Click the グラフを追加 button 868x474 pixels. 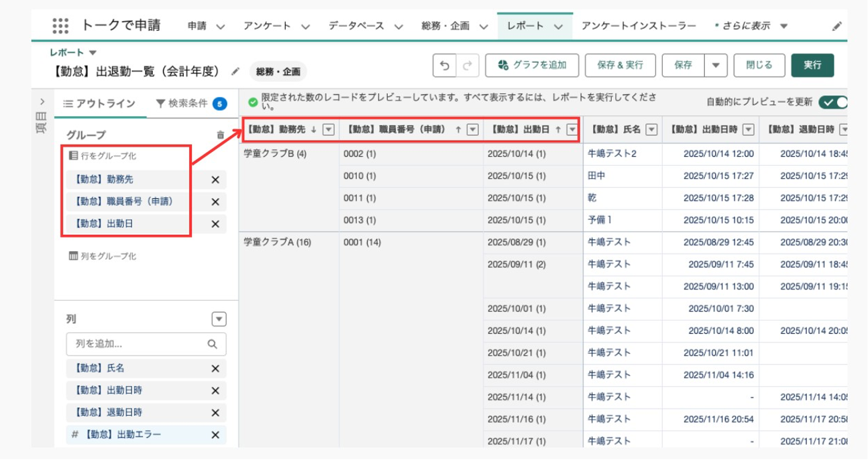pyautogui.click(x=532, y=66)
